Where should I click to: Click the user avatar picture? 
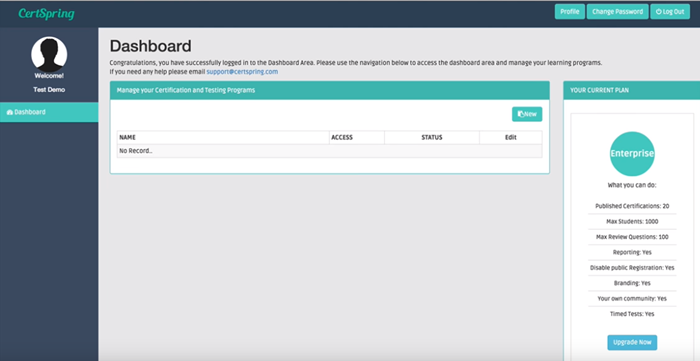pos(49,54)
